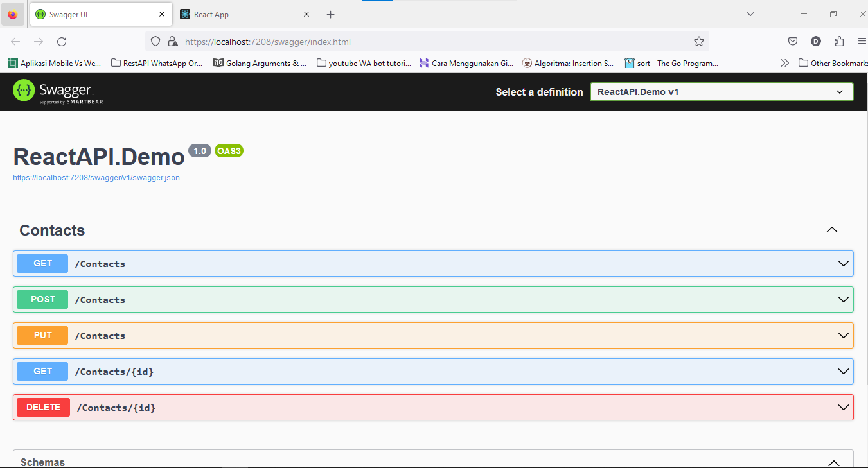Open a new browser tab
The image size is (868, 468).
tap(330, 14)
